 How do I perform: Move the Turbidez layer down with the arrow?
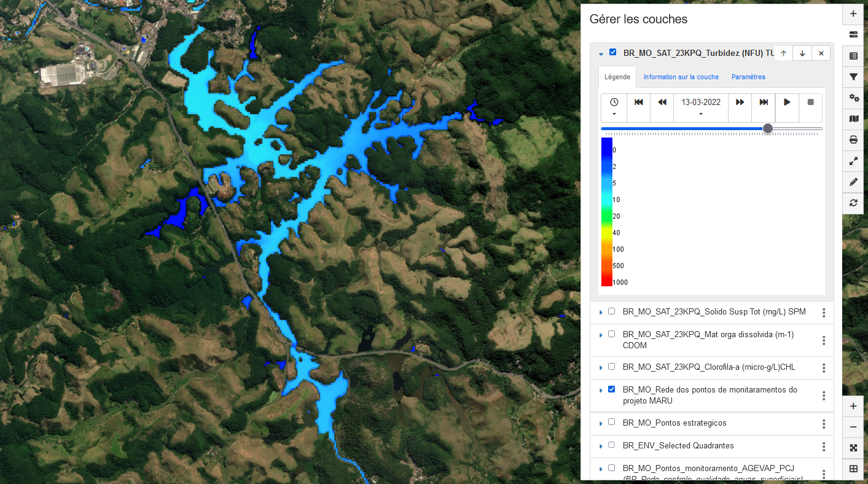[802, 53]
